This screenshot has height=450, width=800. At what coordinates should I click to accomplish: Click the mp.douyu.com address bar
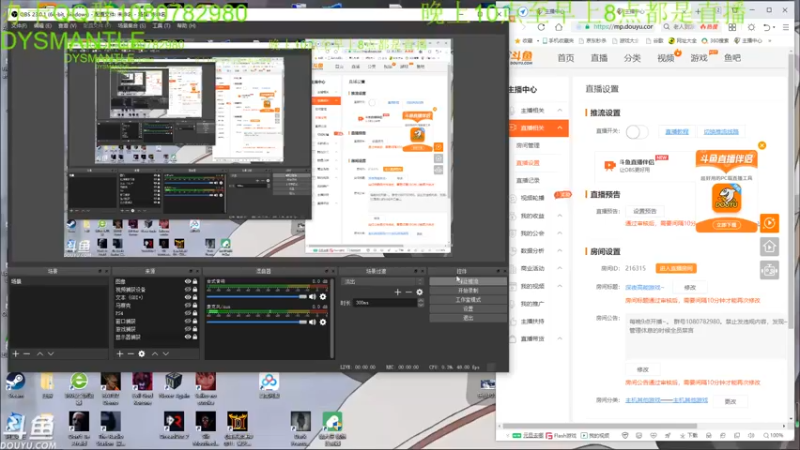pos(622,27)
